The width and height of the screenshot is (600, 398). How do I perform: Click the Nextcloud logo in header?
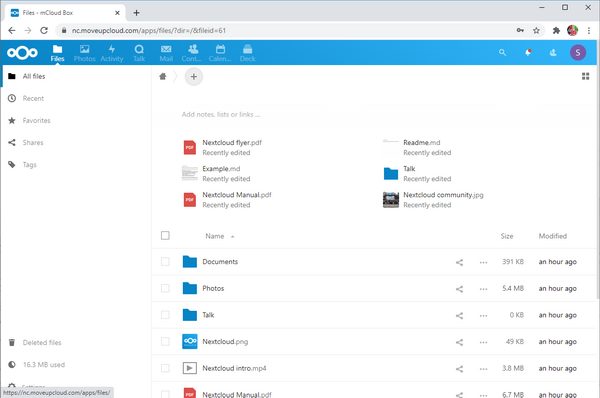point(22,52)
